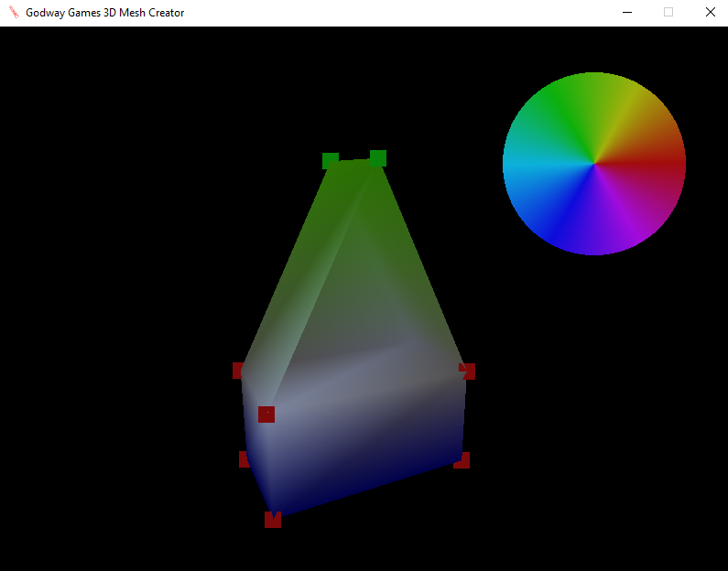Viewport: 728px width, 571px height.
Task: Minimize the 3D Mesh Creator window
Action: [627, 13]
